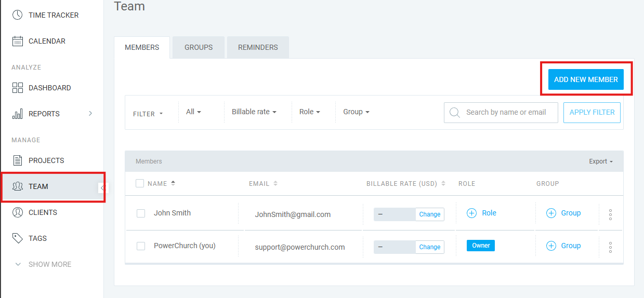Click the JohnSmith@gmail.com email cell
Viewport: 644px width, 298px height.
click(x=293, y=214)
